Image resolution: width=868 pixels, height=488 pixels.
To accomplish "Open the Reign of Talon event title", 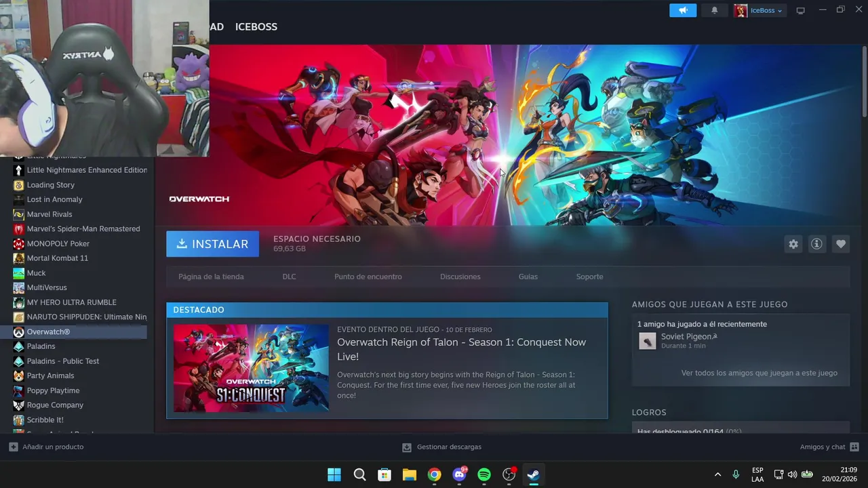I will 462,349.
